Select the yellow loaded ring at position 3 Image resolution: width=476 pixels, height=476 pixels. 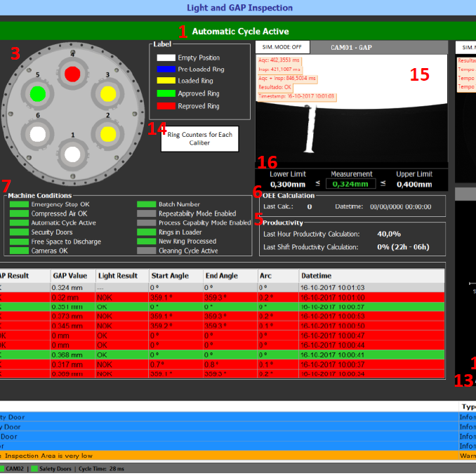click(x=107, y=93)
